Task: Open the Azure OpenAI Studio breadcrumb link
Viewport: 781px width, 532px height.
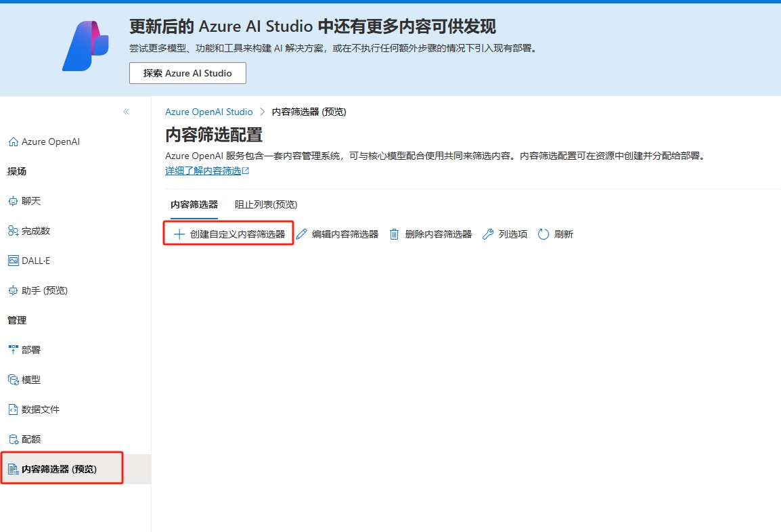Action: point(208,112)
